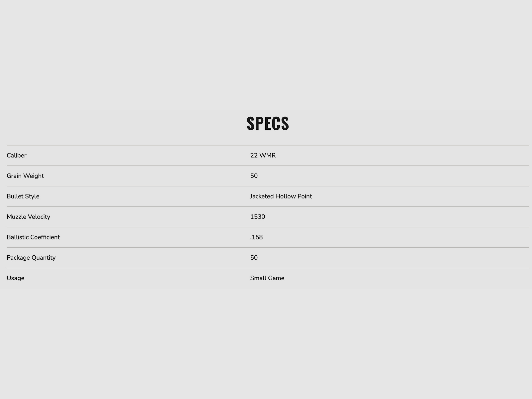Screen dimensions: 532x399
Task: Select the .158 ballistic coefficient value
Action: (256, 237)
